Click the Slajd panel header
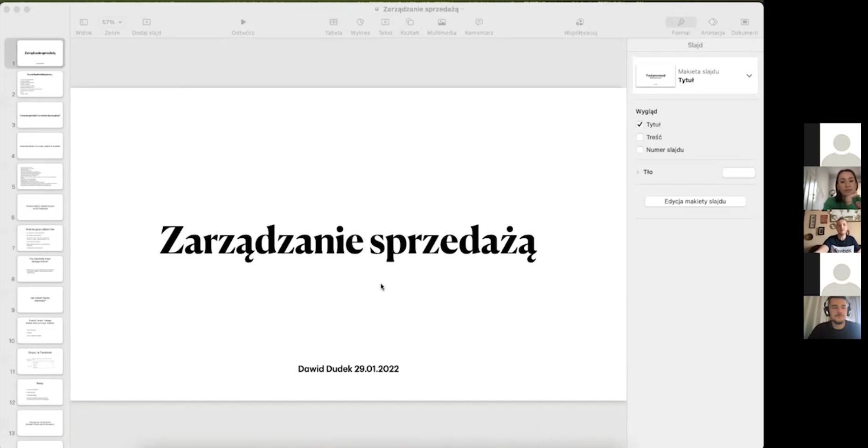The image size is (868, 448). (x=695, y=45)
